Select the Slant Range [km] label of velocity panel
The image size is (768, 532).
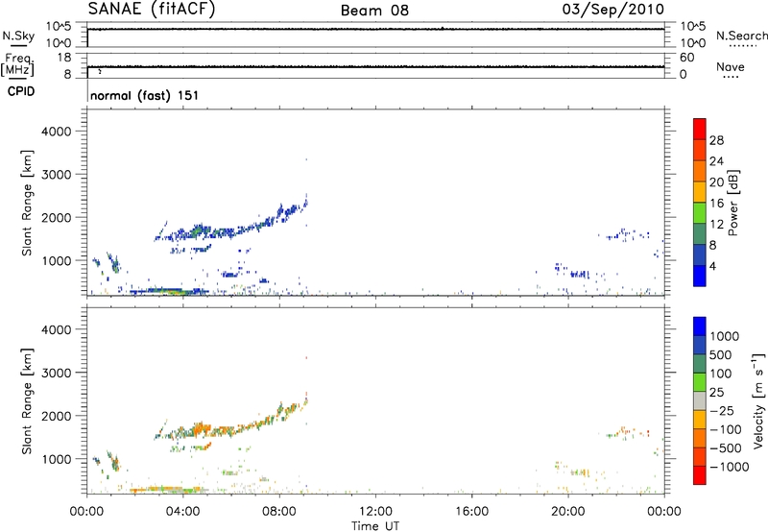pyautogui.click(x=27, y=401)
